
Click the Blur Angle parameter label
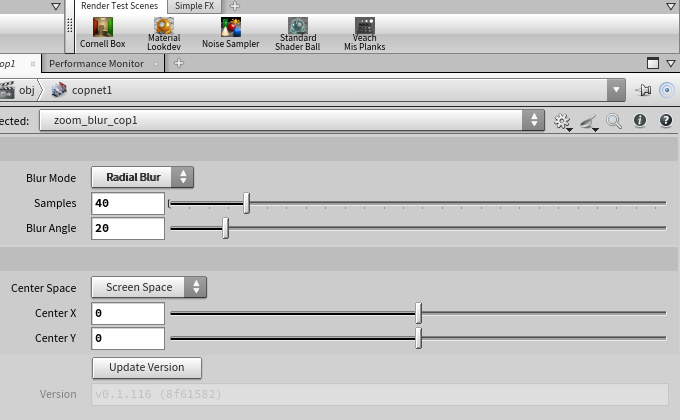point(51,228)
